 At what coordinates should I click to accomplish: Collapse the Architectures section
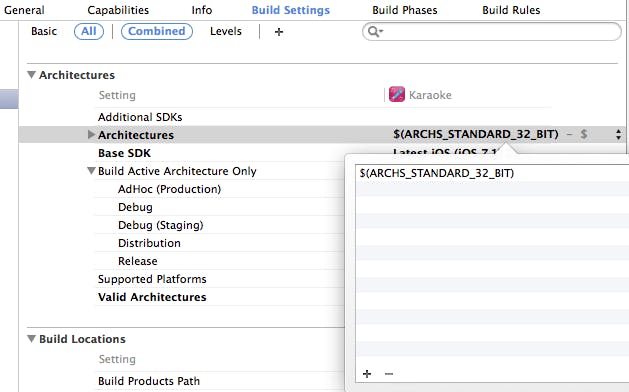31,75
